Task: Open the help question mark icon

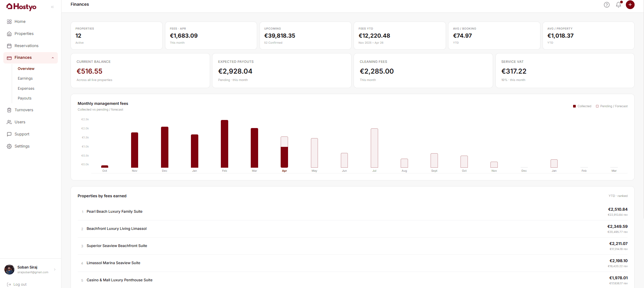Action: 606,5
